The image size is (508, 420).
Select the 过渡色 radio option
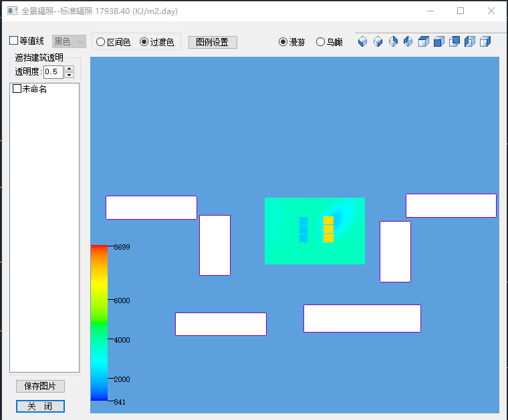pos(144,42)
